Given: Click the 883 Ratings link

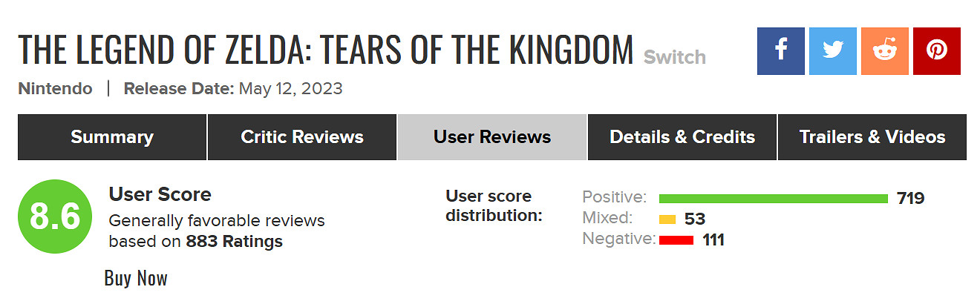Looking at the screenshot, I should (235, 242).
